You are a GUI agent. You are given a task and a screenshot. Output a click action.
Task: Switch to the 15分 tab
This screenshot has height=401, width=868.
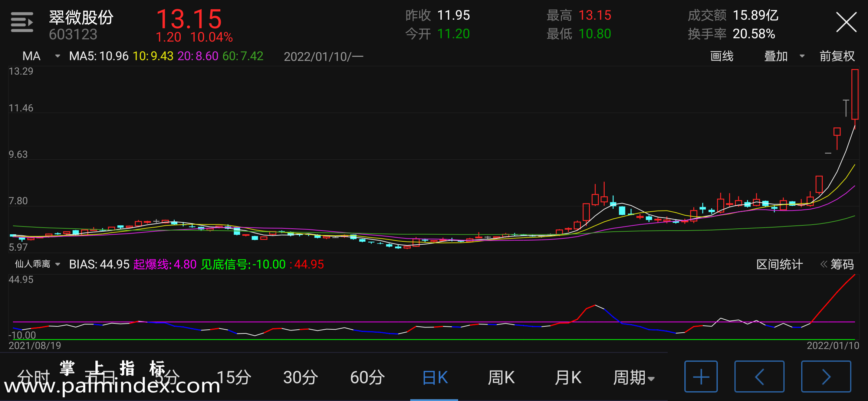click(234, 378)
